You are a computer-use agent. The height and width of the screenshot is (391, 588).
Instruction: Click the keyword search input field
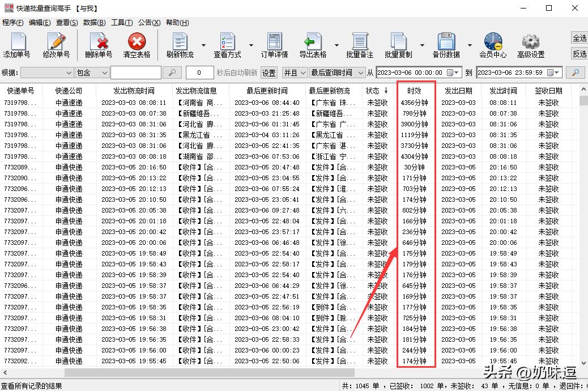click(136, 73)
